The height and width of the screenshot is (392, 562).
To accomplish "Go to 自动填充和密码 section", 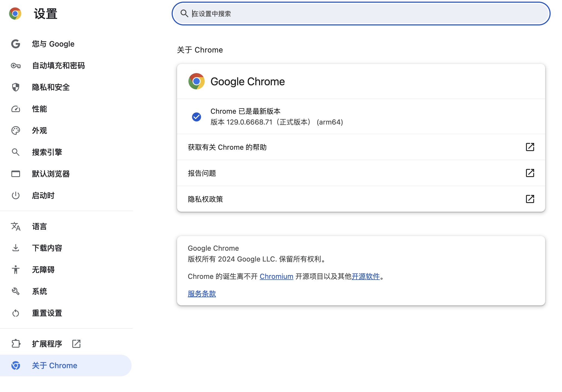I will point(66,66).
